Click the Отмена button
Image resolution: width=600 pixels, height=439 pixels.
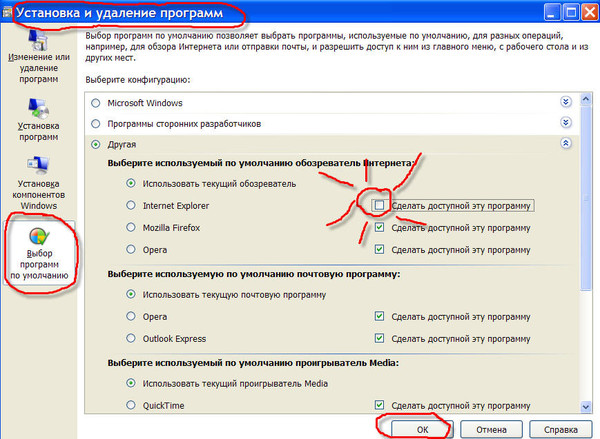click(x=491, y=429)
